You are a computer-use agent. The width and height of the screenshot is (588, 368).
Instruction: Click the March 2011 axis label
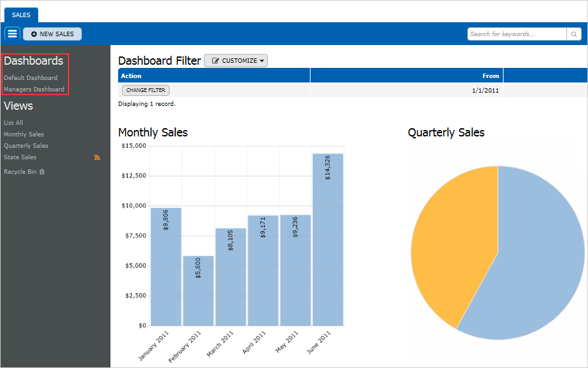(x=220, y=344)
